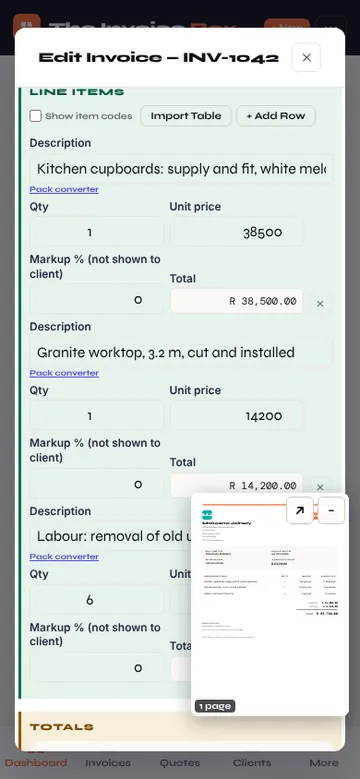This screenshot has height=779, width=360.
Task: Edit unit price 38500 field
Action: 236,232
